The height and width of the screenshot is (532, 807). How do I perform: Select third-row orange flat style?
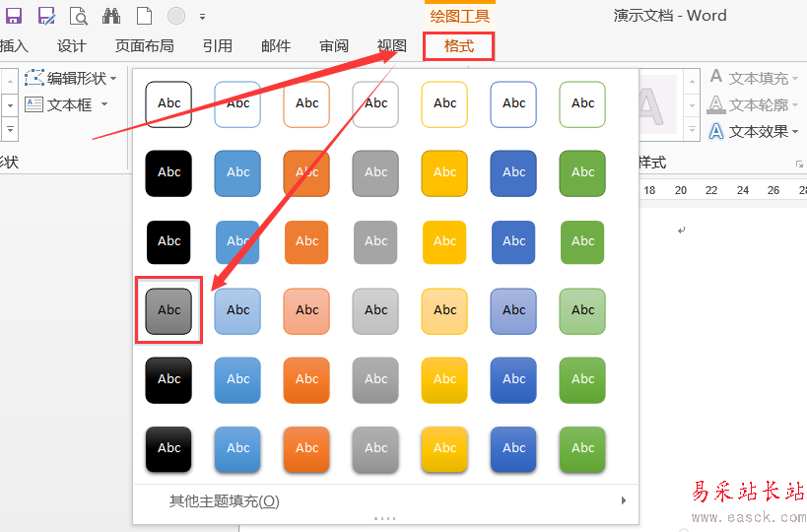[306, 242]
